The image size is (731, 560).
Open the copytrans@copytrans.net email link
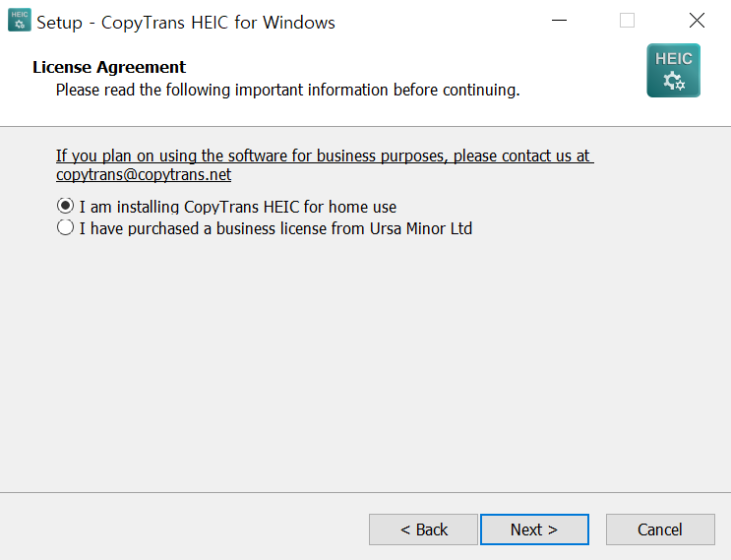[144, 174]
